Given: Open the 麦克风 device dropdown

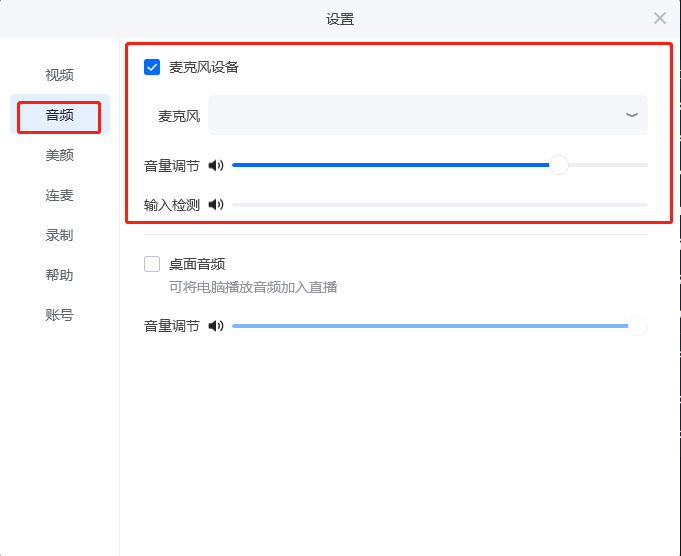Looking at the screenshot, I should (428, 115).
